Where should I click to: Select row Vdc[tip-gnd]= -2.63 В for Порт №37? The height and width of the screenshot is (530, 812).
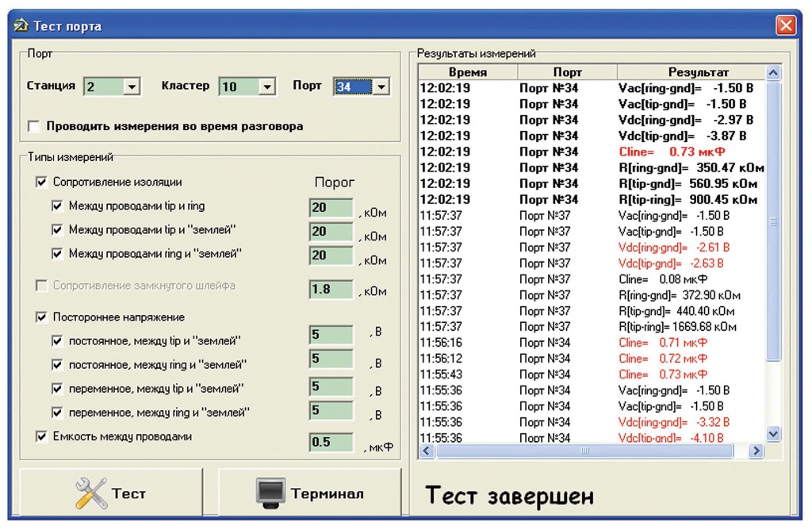click(592, 263)
